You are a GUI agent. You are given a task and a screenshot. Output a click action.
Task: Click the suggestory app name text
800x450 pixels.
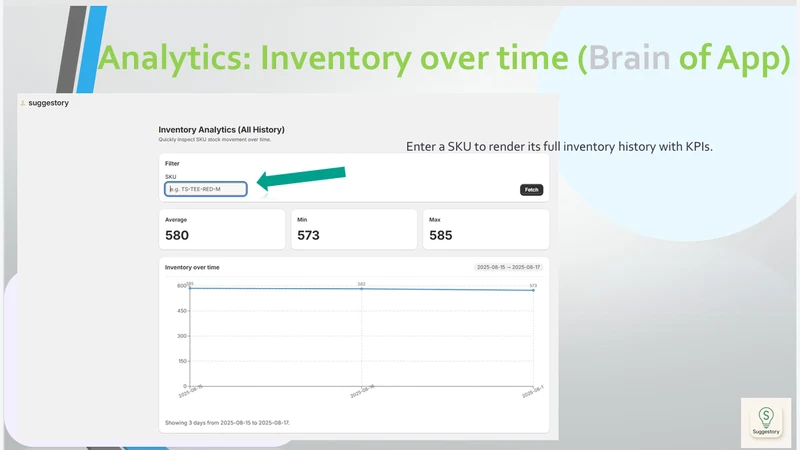(48, 103)
